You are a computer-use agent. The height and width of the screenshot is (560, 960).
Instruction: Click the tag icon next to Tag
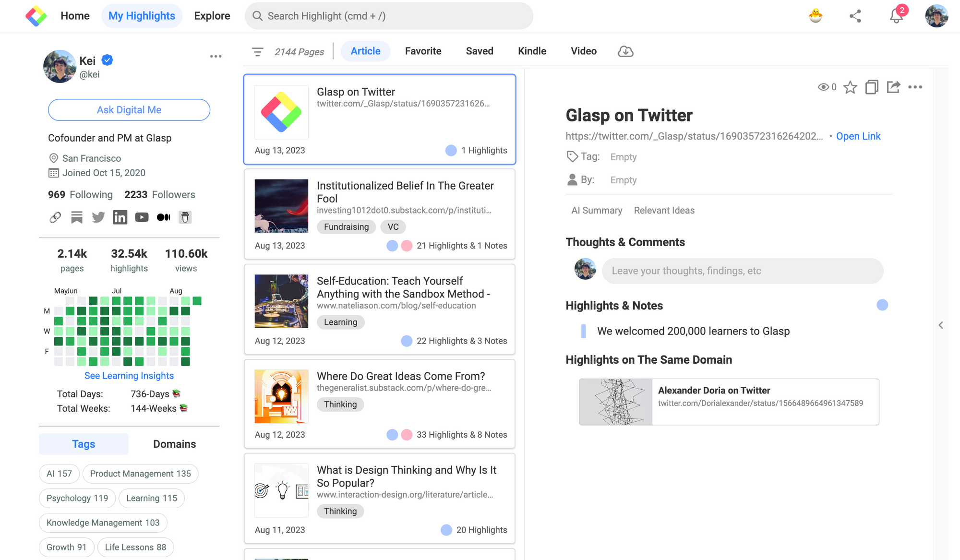572,156
